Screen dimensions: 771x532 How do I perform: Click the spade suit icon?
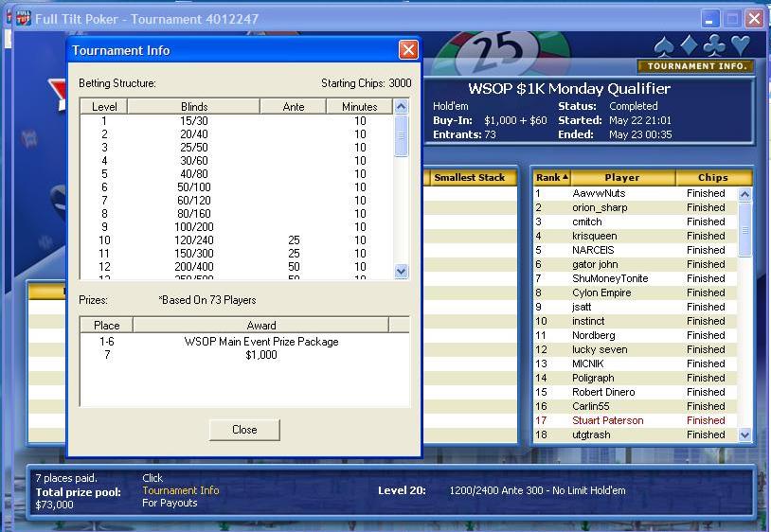664,46
